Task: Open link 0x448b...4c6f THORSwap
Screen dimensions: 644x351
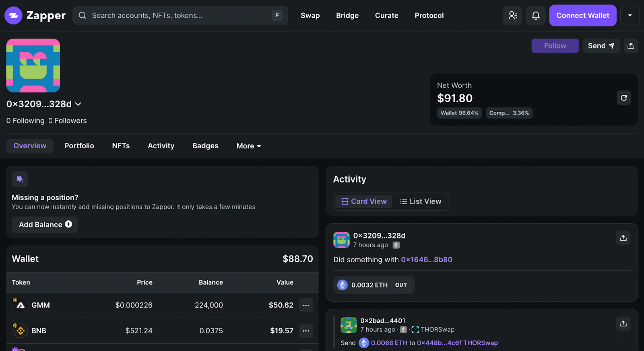Action: click(x=457, y=343)
